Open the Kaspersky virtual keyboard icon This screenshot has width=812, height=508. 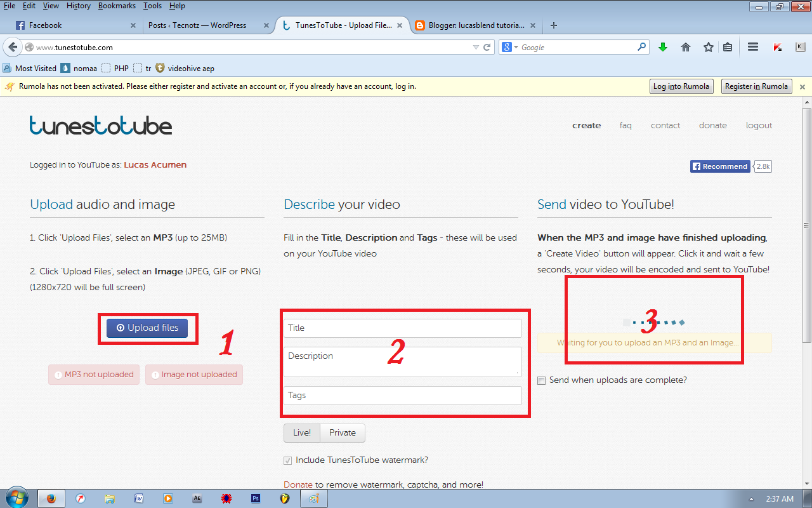click(x=799, y=47)
